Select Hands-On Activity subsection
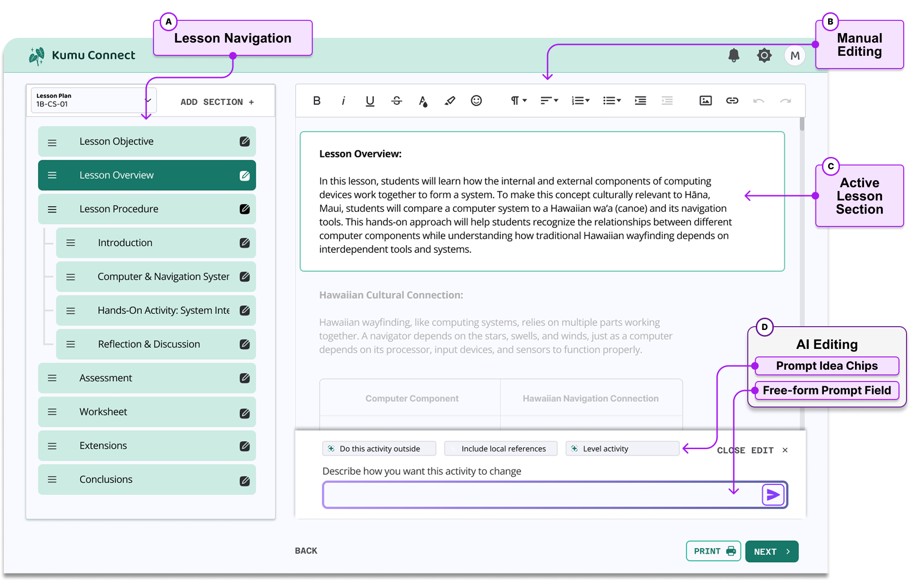 pos(156,311)
